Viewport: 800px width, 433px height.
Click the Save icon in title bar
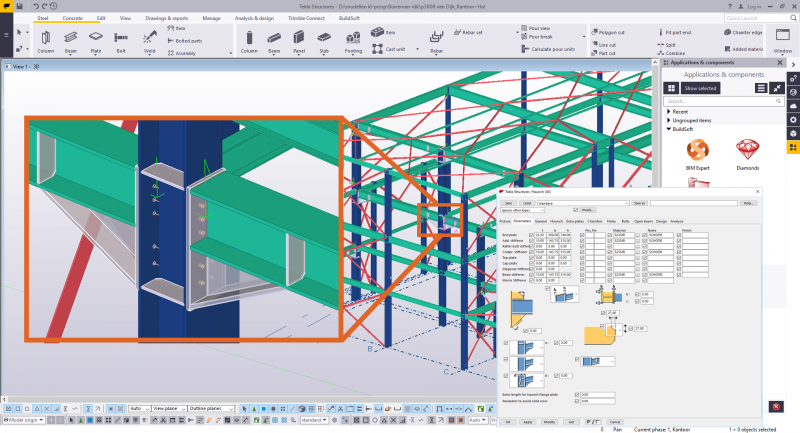(x=19, y=6)
